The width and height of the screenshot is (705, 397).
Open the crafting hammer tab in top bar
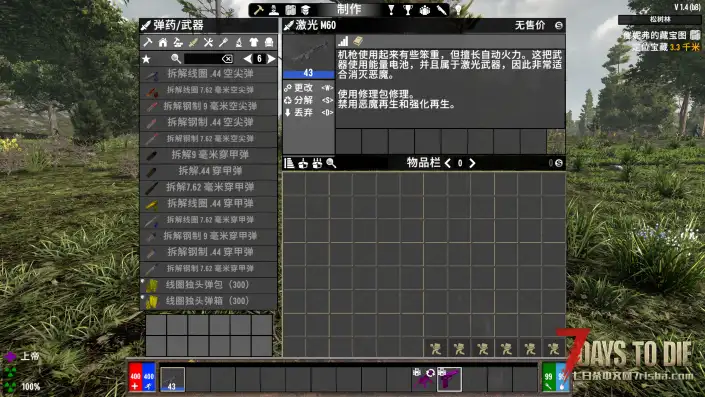point(258,10)
